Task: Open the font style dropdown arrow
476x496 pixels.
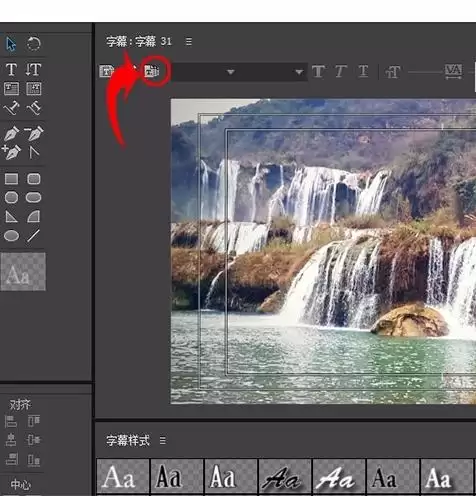Action: 299,72
